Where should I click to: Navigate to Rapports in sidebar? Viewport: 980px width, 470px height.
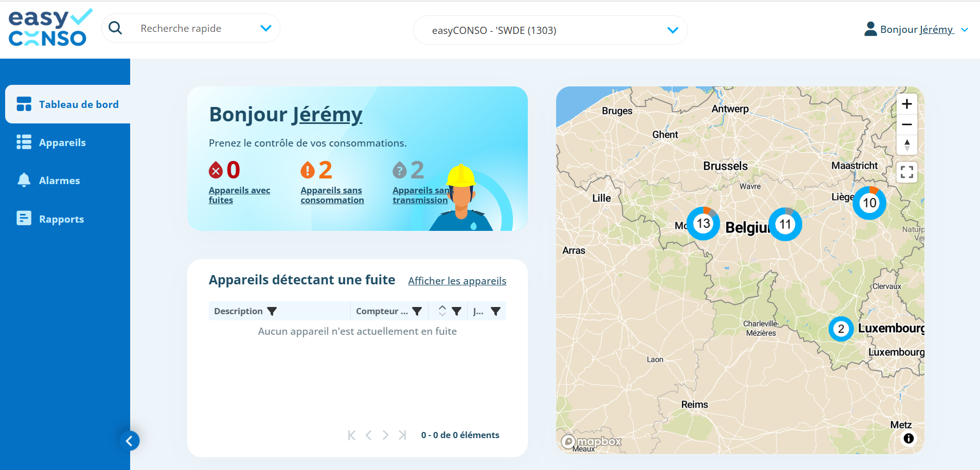click(x=61, y=219)
